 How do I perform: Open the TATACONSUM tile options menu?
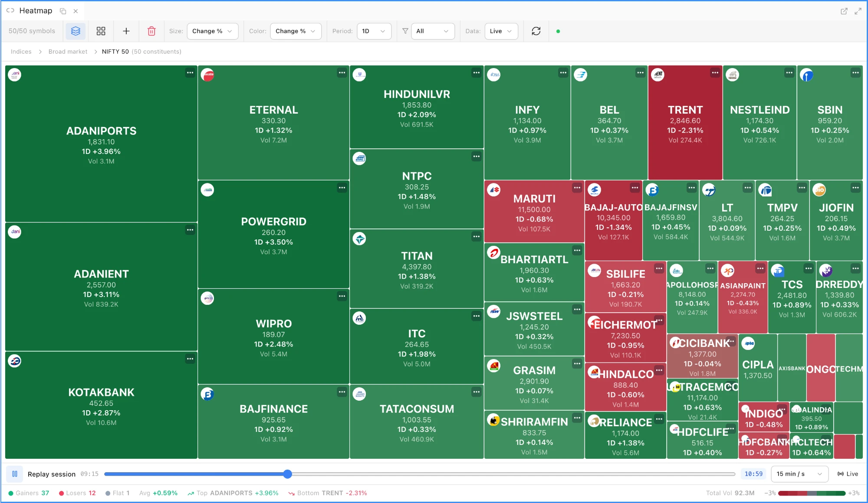click(477, 392)
